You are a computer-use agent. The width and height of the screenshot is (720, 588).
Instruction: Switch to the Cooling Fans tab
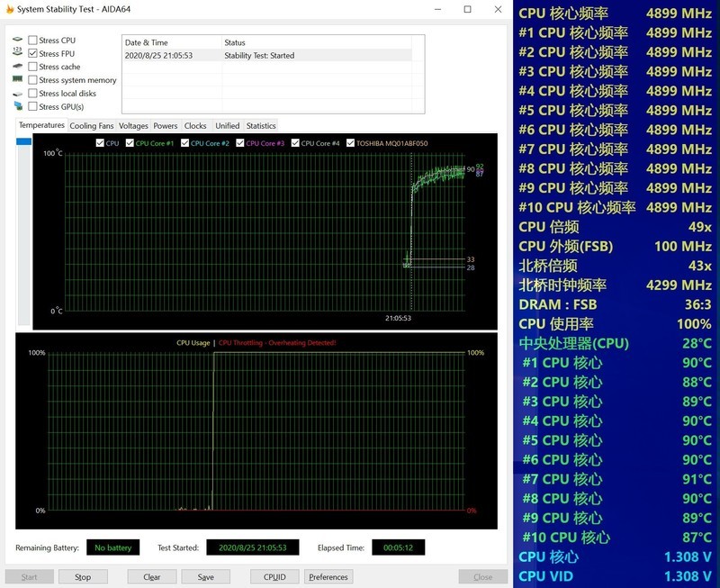pos(92,126)
